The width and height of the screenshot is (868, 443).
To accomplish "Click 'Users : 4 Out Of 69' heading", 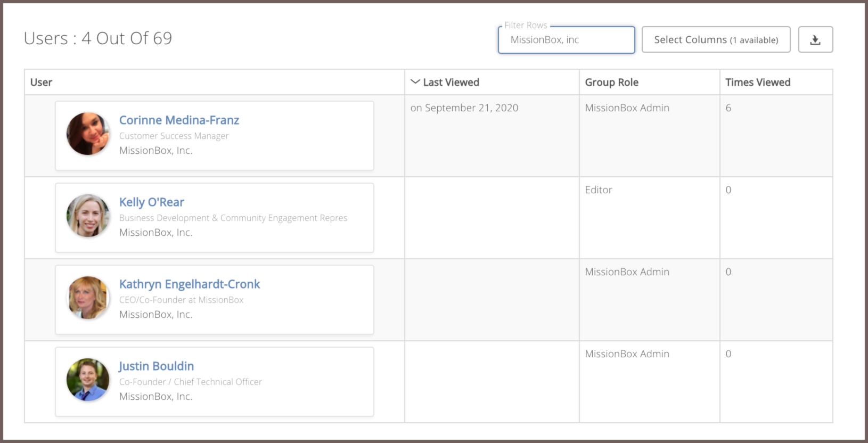I will coord(98,38).
